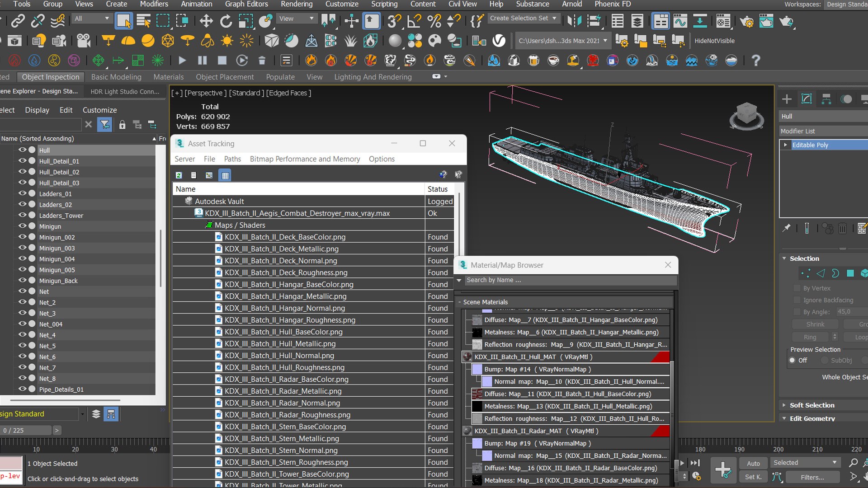Collapse the Selection rollout

point(784,258)
